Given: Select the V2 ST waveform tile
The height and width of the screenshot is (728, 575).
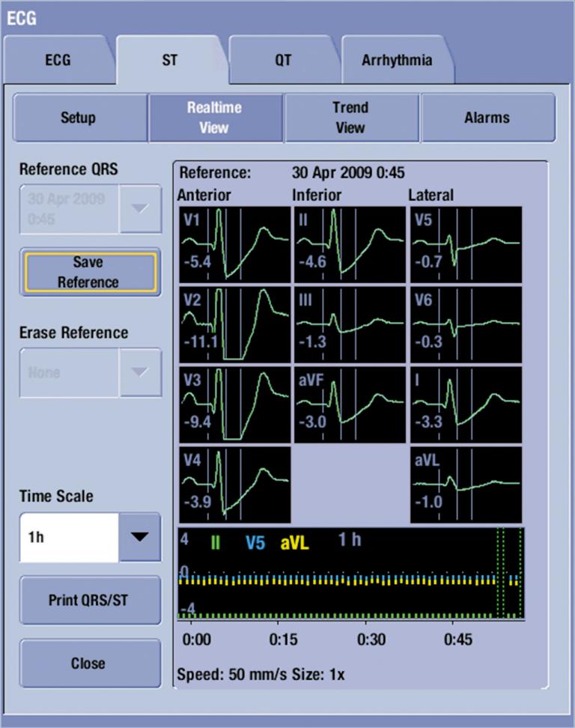Looking at the screenshot, I should (x=235, y=324).
